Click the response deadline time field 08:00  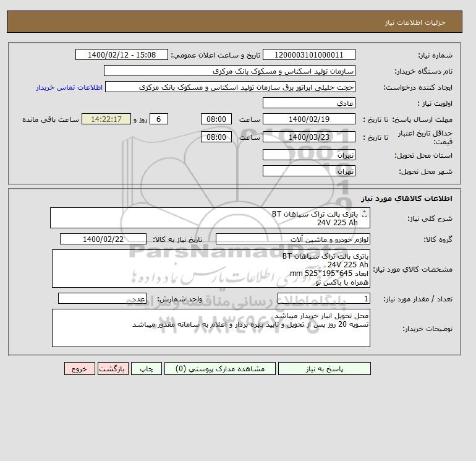[x=216, y=119]
